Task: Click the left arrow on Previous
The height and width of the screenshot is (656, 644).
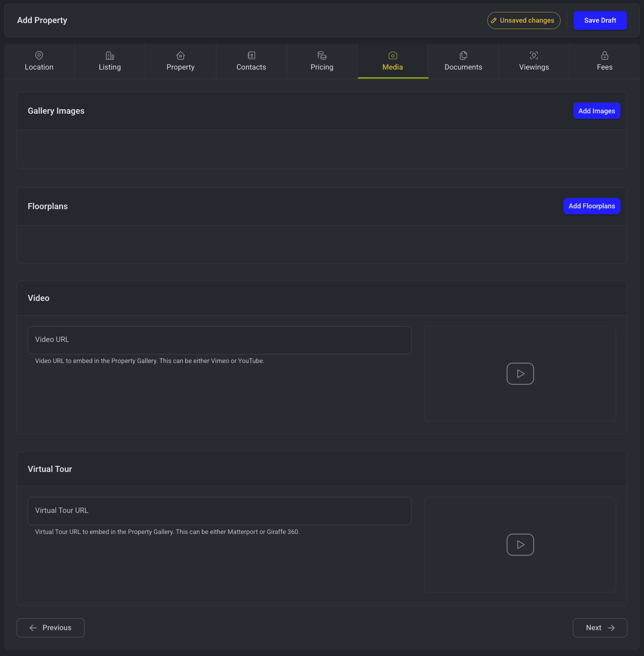Action: 33,628
